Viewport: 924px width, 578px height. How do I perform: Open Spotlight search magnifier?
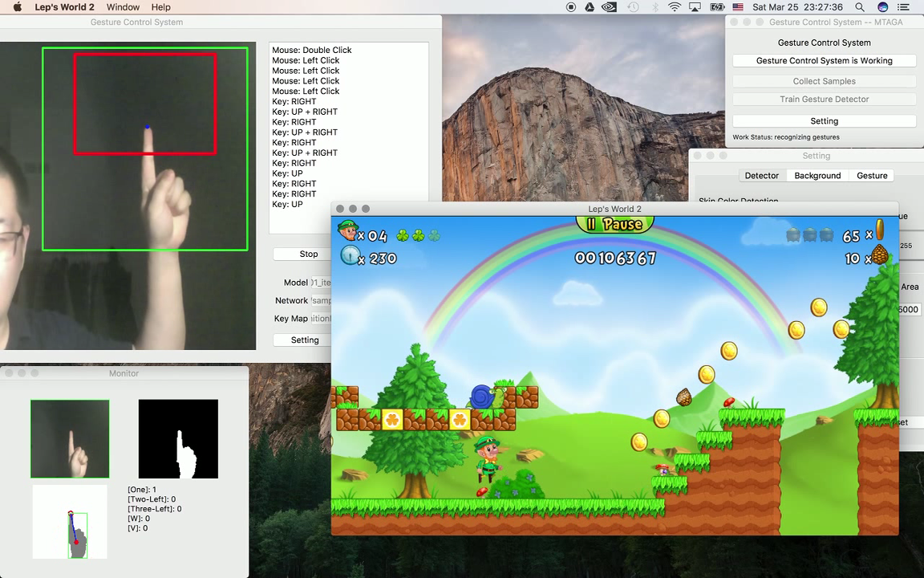pyautogui.click(x=860, y=7)
